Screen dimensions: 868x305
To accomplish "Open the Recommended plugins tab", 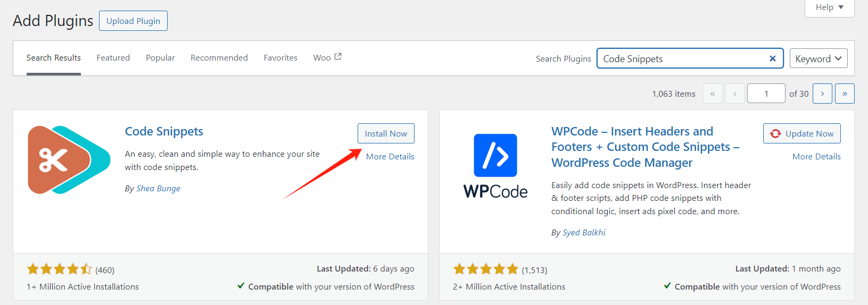I will pos(219,57).
